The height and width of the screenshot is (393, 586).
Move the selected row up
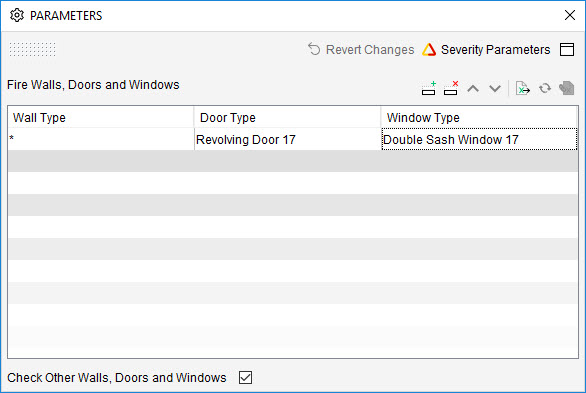point(473,89)
